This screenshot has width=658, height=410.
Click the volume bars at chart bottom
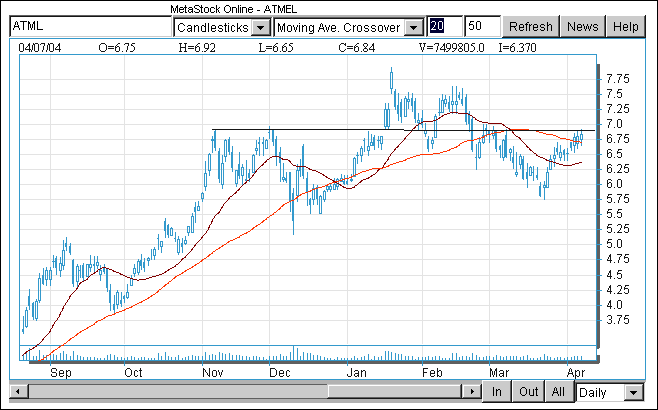click(293, 353)
